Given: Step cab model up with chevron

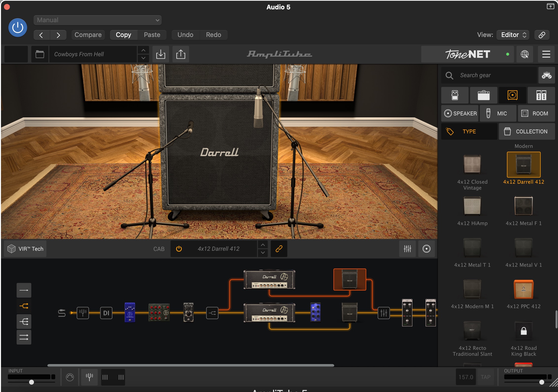Looking at the screenshot, I should pos(263,245).
